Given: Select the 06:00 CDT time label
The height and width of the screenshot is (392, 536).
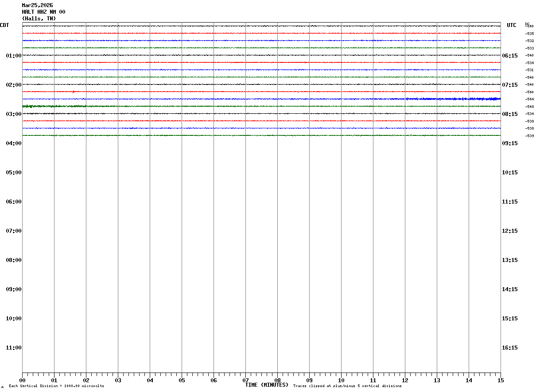Looking at the screenshot, I should [14, 202].
